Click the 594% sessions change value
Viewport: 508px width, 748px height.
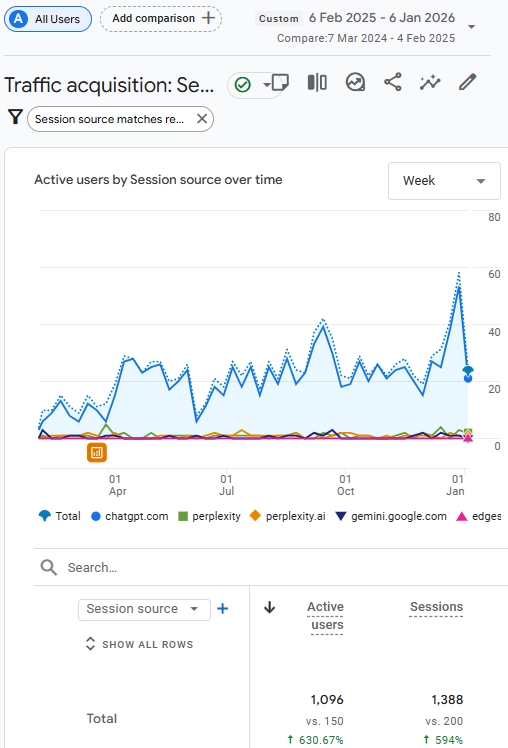[443, 740]
